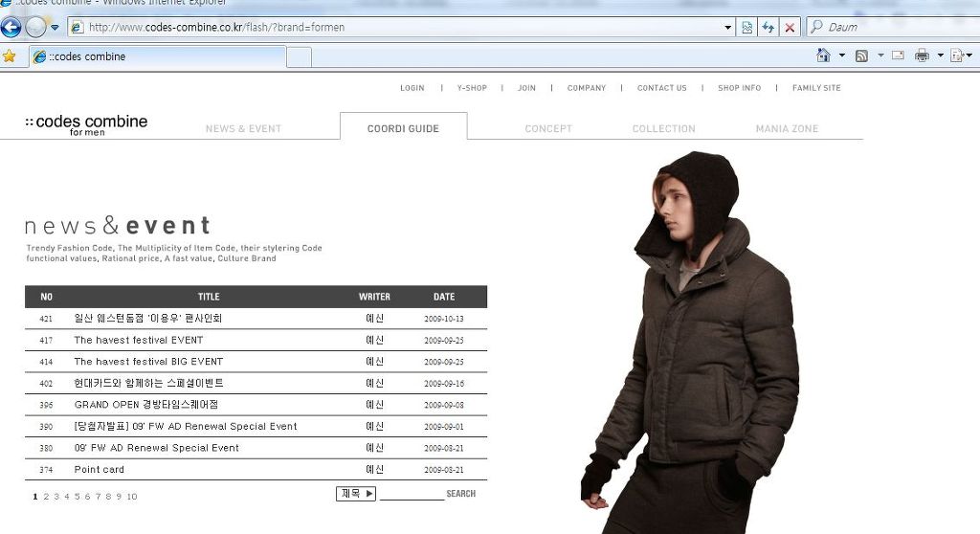Expand the Page menu dropdown arrow
Image resolution: width=980 pixels, height=534 pixels.
click(969, 56)
